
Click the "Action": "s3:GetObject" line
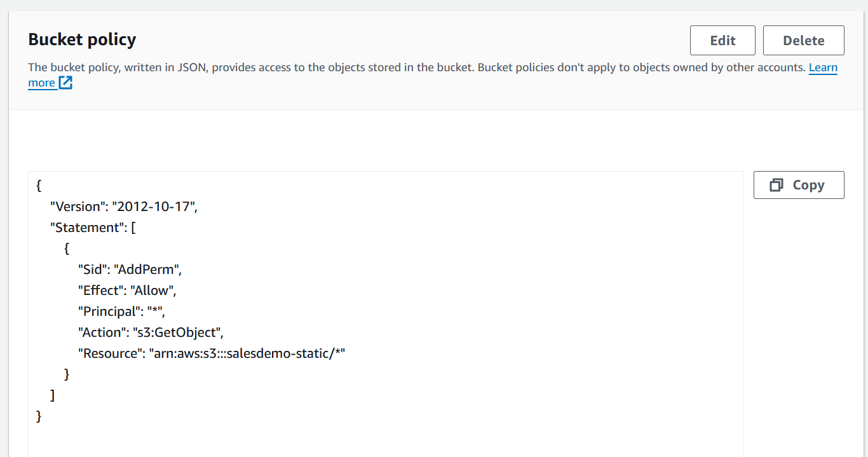[151, 332]
